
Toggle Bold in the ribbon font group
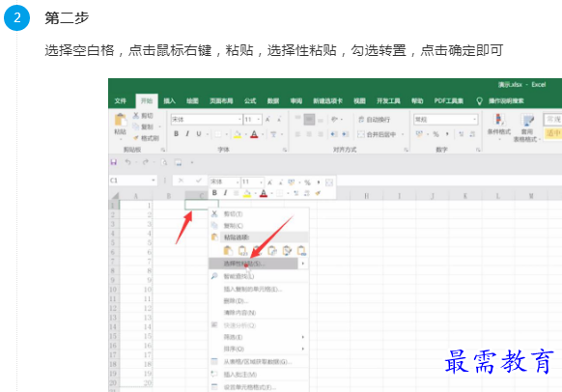point(176,134)
